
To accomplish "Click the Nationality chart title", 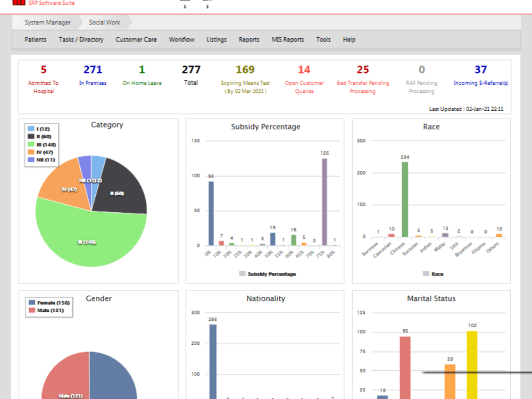I will [x=265, y=298].
